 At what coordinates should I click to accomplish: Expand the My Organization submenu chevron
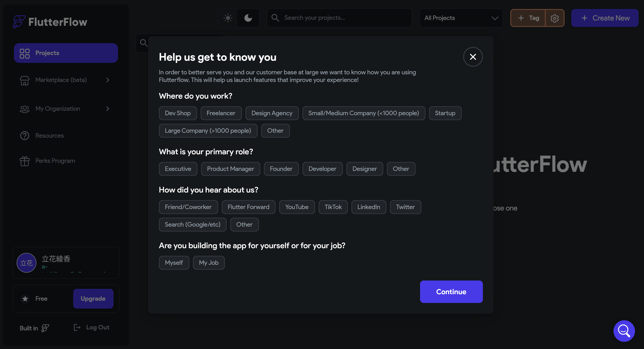click(x=108, y=109)
